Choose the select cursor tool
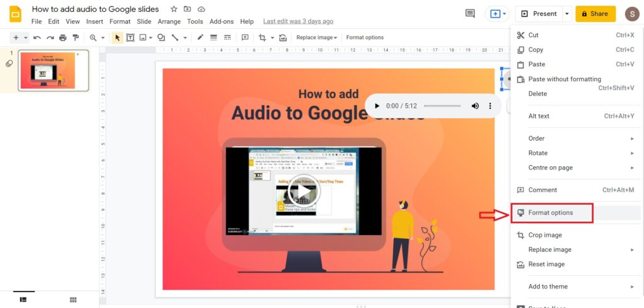Image resolution: width=644 pixels, height=308 pixels. (x=118, y=37)
